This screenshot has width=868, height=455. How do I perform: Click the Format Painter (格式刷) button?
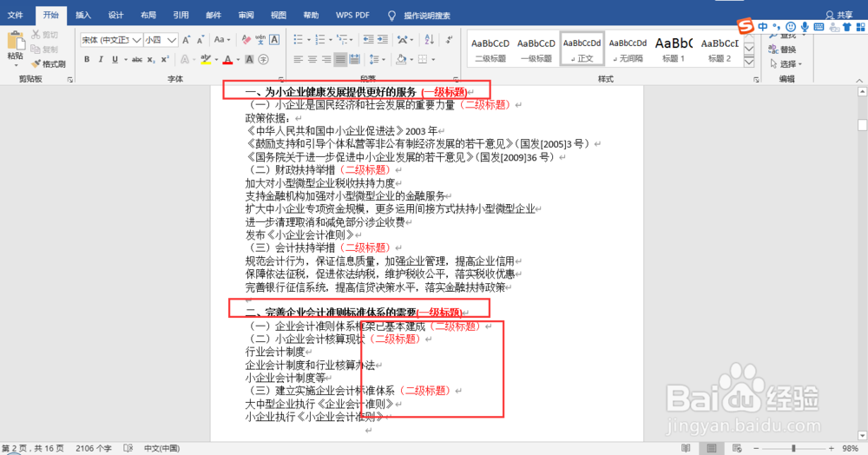pyautogui.click(x=49, y=64)
